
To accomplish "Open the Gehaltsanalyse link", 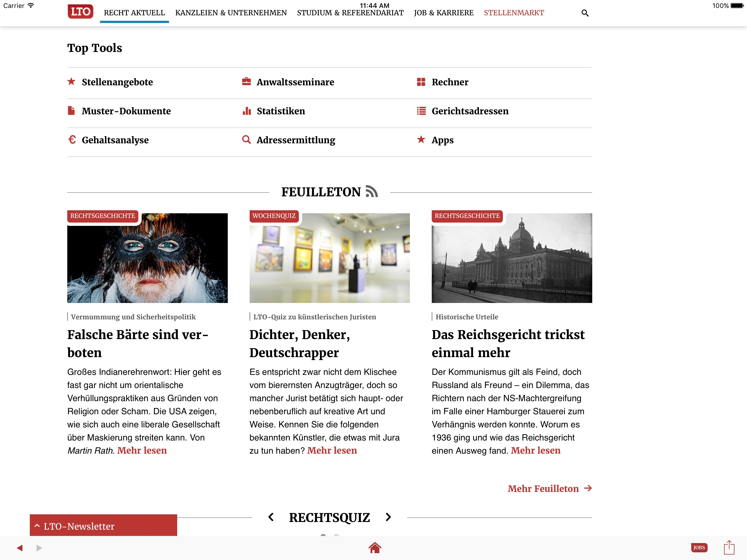I will [115, 140].
